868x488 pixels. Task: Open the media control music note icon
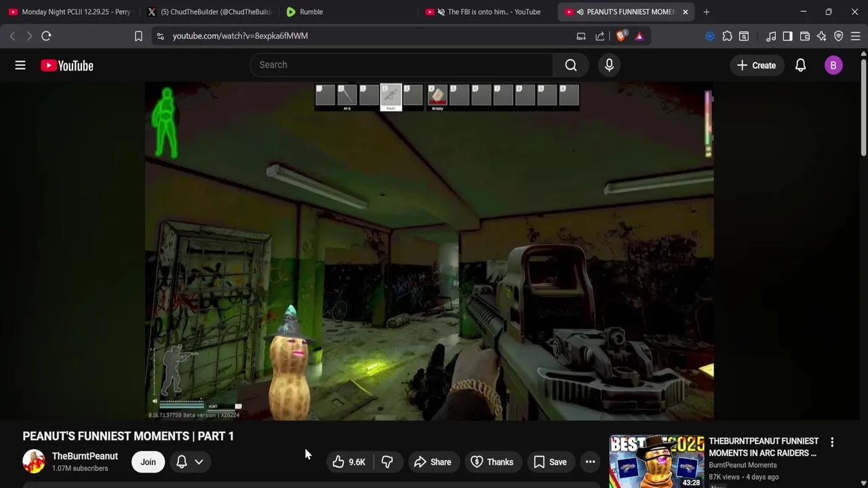[771, 36]
